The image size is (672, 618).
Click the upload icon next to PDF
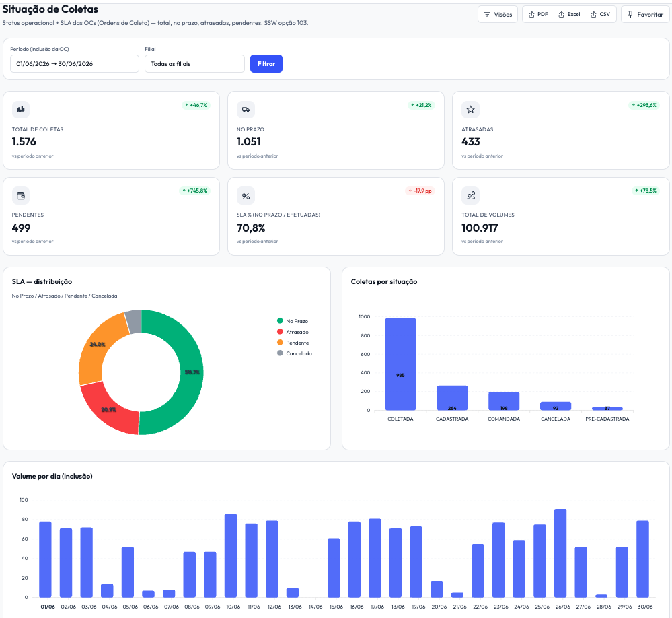coord(531,15)
